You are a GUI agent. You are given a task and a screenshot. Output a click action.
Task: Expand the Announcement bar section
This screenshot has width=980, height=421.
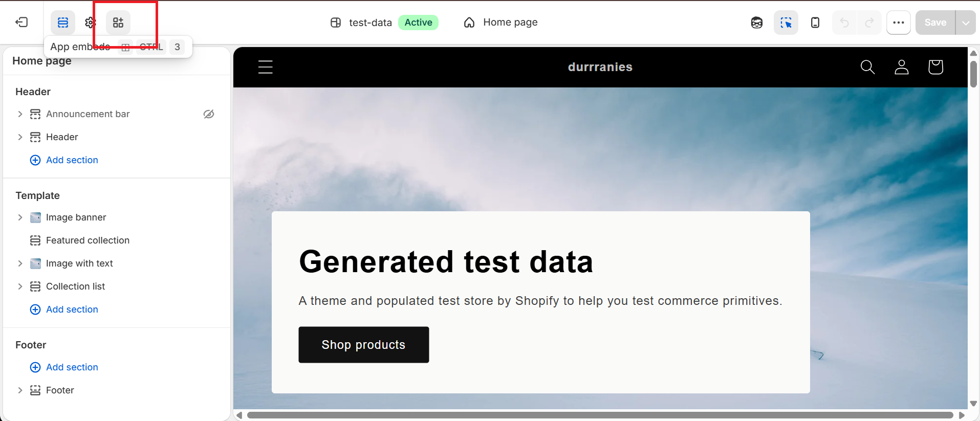[x=20, y=114]
